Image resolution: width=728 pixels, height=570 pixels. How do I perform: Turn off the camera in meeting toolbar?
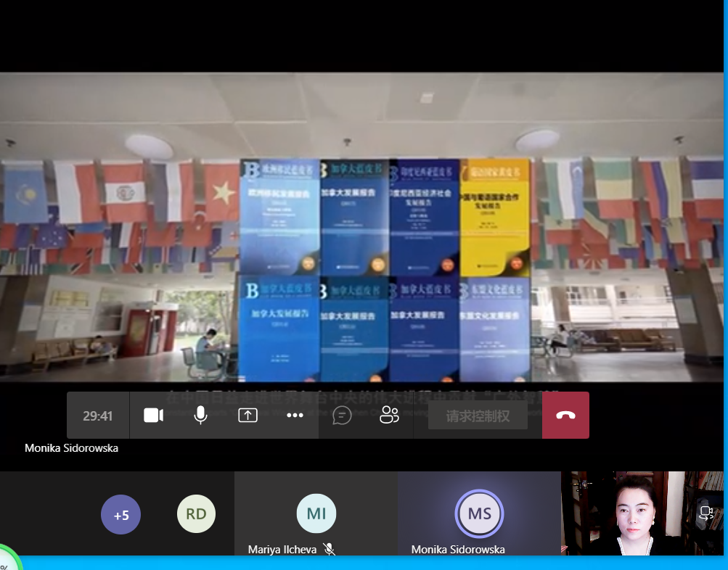click(153, 416)
